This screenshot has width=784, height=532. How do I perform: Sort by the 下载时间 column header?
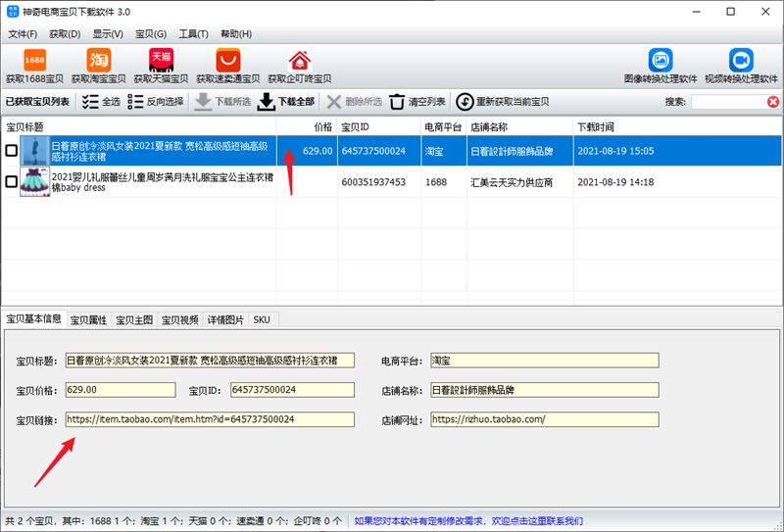click(x=677, y=127)
